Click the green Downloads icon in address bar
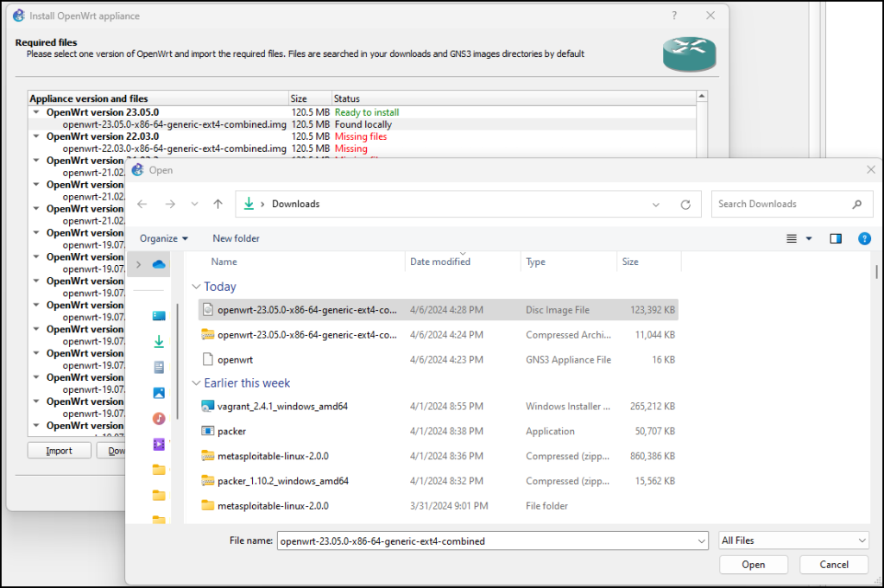The width and height of the screenshot is (884, 588). (249, 204)
